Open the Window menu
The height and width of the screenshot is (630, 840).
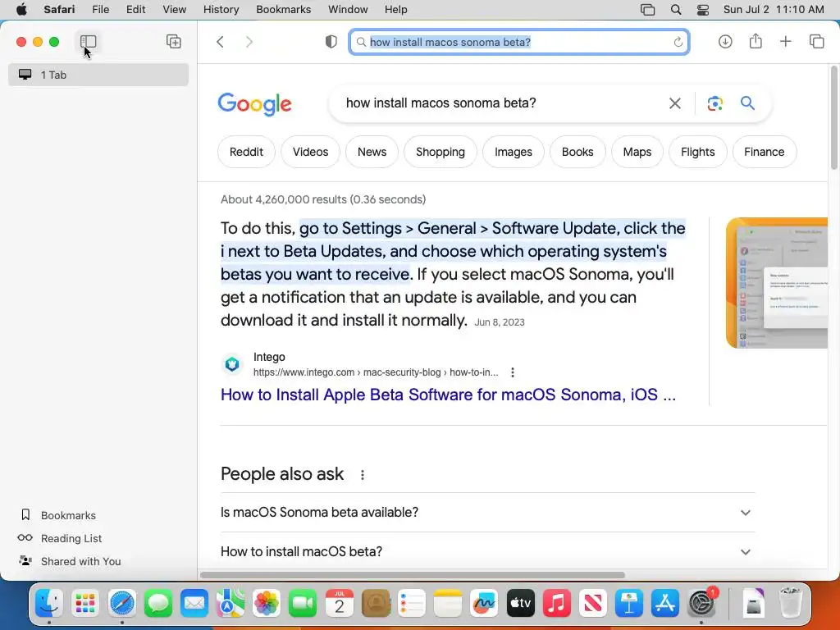coord(348,10)
